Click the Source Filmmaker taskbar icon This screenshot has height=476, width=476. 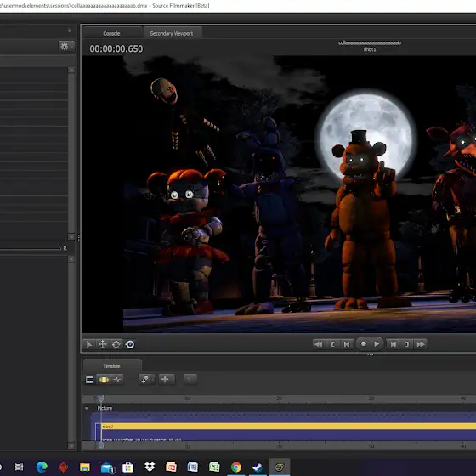[x=280, y=467]
